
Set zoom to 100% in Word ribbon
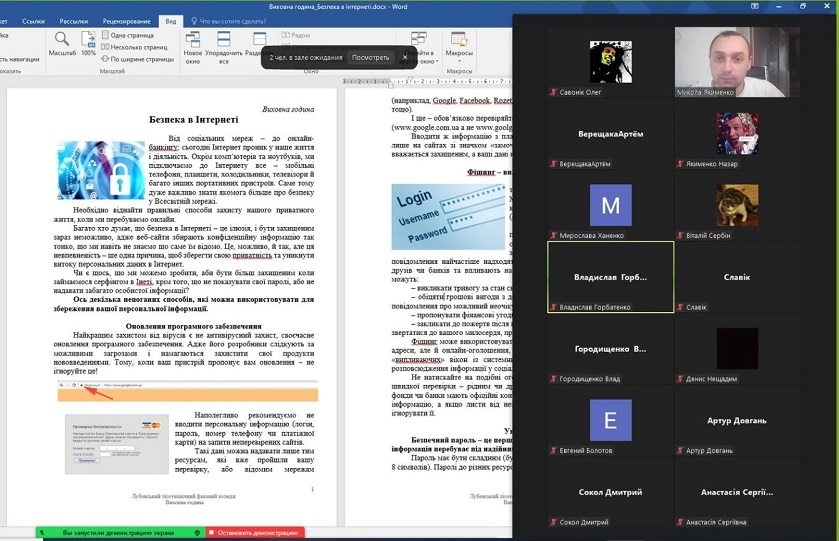pos(88,43)
